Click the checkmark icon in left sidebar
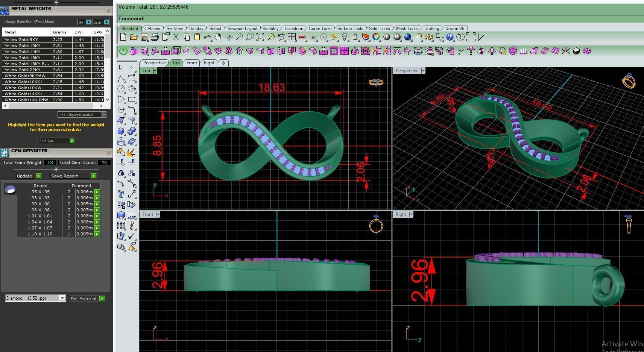This screenshot has height=352, width=644. click(131, 236)
